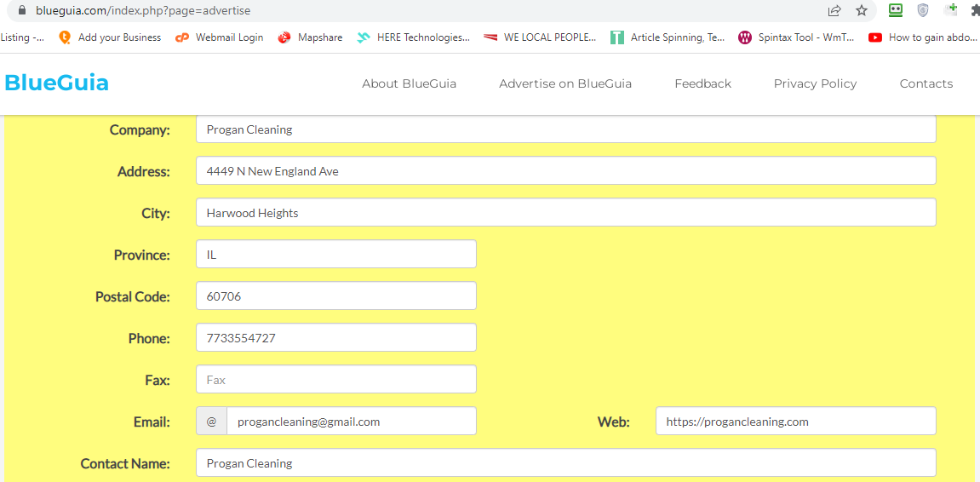Click the Postal Code: label
Screen dimensions: 980x482
click(x=133, y=297)
